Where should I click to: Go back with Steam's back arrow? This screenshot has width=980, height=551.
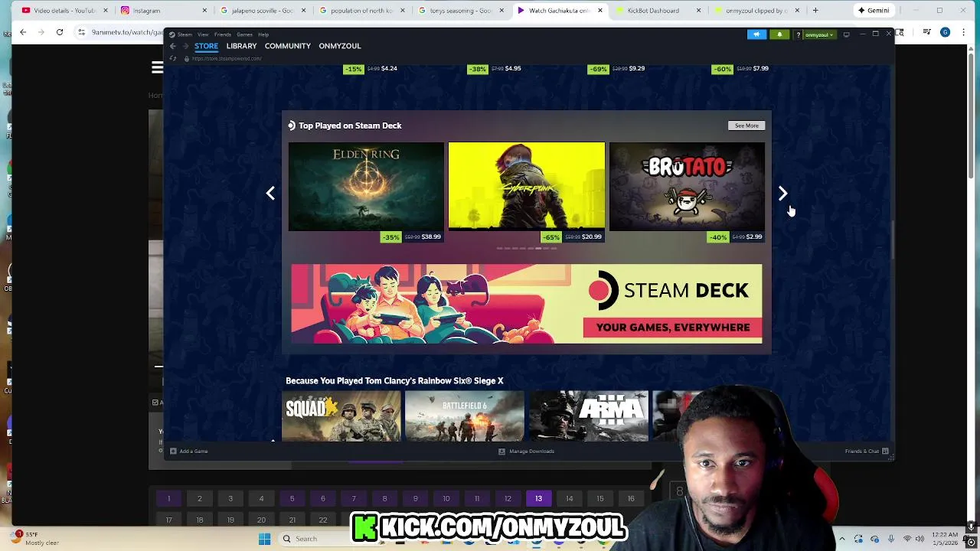[x=173, y=46]
